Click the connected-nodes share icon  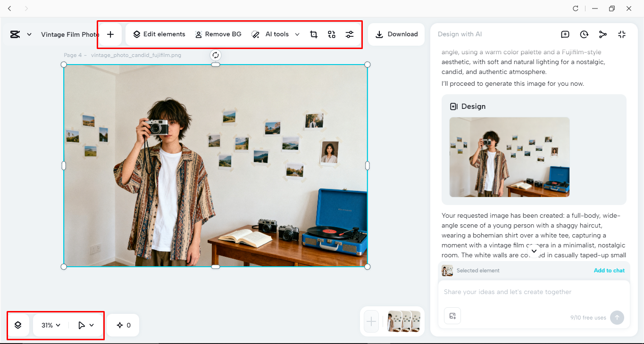(603, 34)
